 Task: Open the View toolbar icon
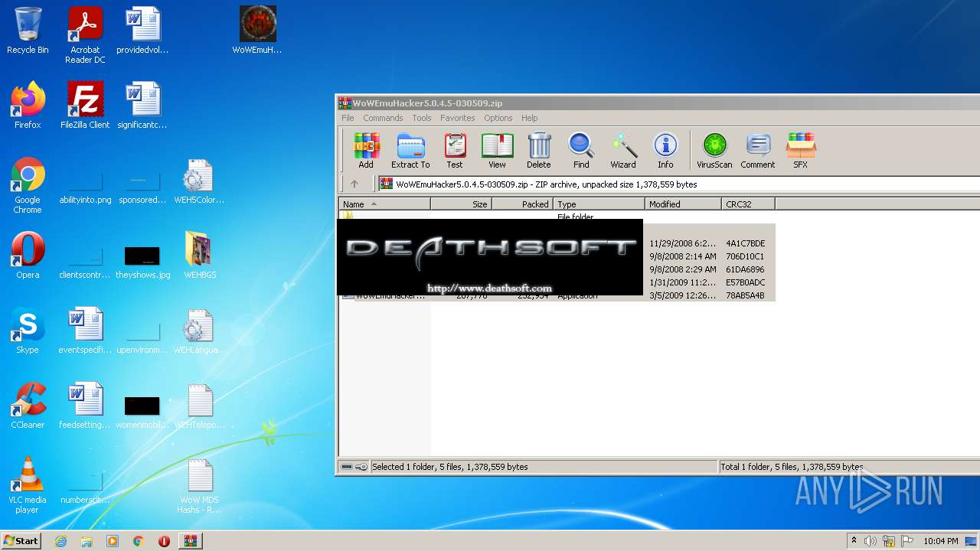pos(497,150)
